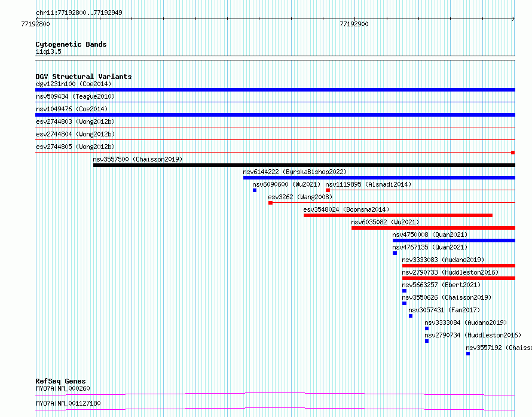Click the nsv4767135 (Quan2021) blue marker

point(395,253)
